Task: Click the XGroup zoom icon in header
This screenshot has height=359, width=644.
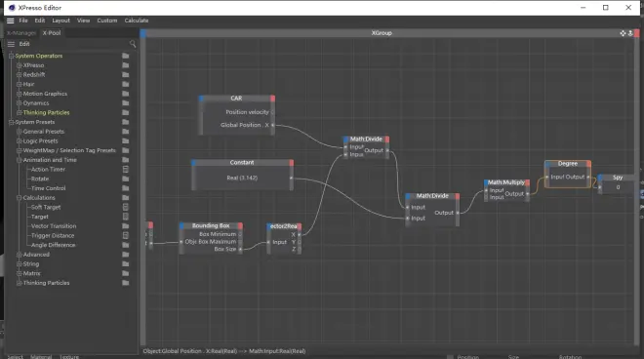Action: tap(630, 33)
